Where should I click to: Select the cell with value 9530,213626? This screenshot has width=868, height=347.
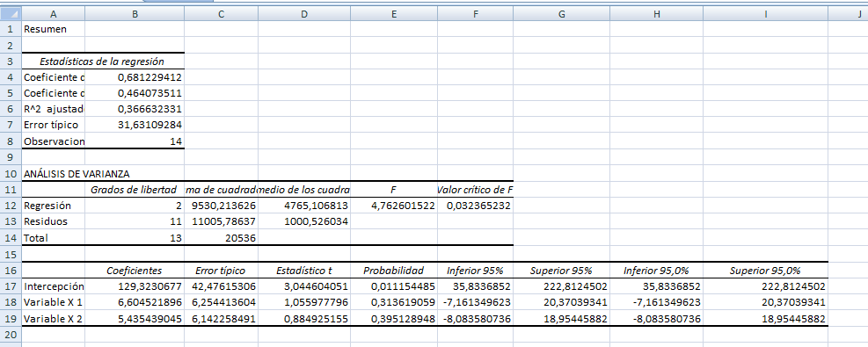pos(221,206)
